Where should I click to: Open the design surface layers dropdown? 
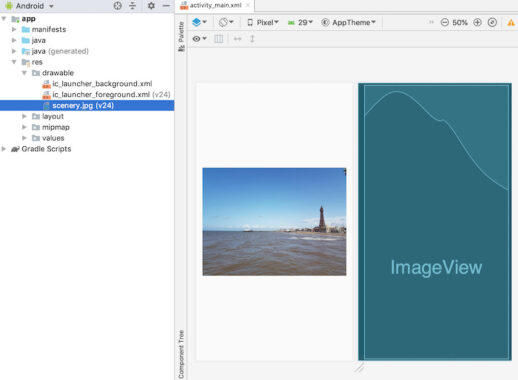[x=199, y=22]
